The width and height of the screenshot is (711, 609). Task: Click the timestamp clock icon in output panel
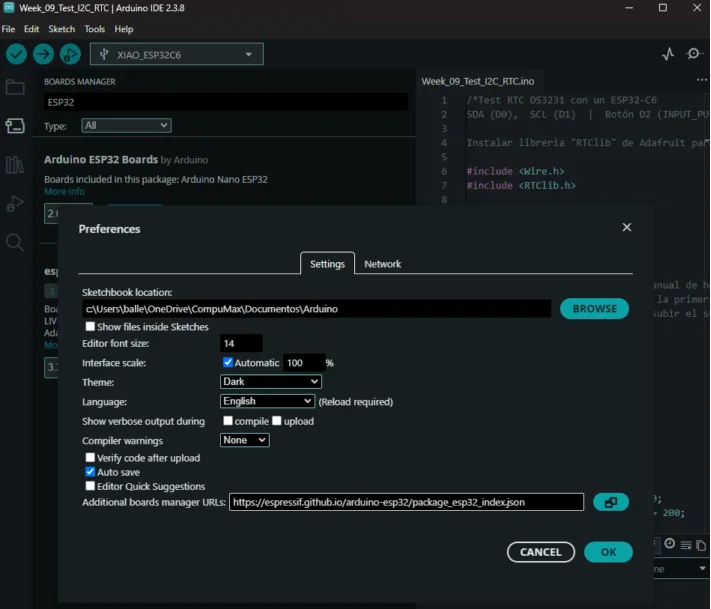point(670,543)
